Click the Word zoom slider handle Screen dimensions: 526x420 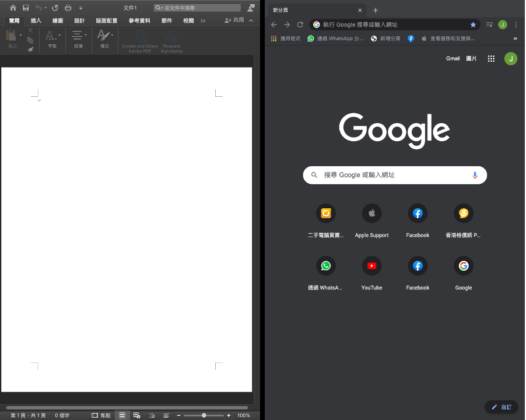click(x=204, y=415)
